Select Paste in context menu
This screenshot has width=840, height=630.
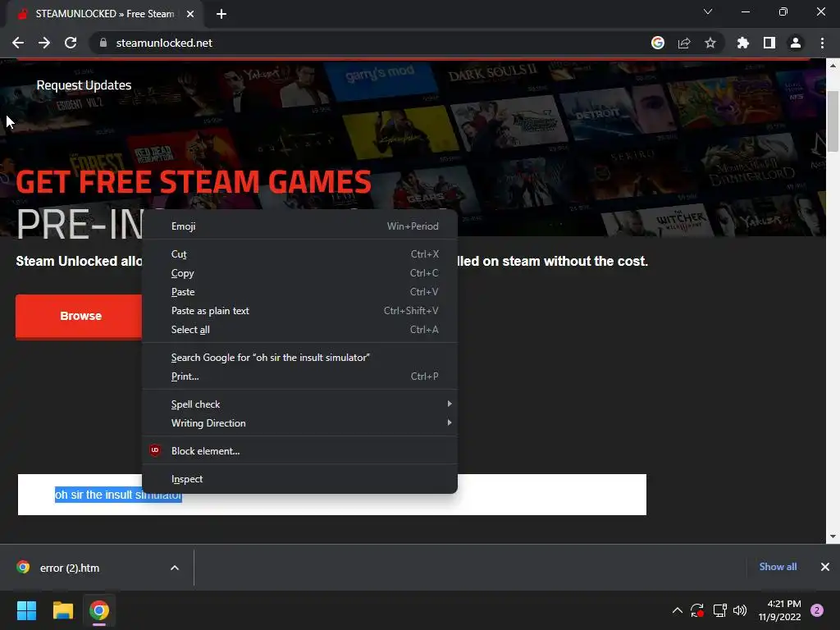click(x=299, y=291)
